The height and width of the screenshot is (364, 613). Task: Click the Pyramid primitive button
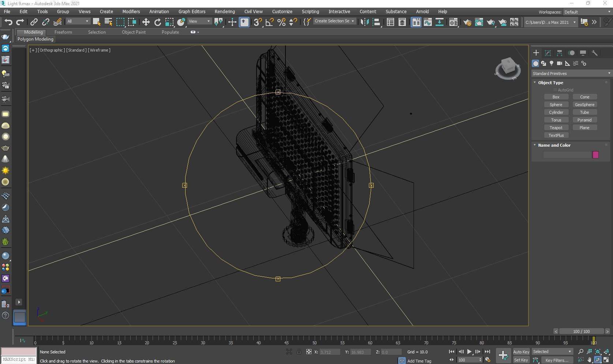[584, 120]
